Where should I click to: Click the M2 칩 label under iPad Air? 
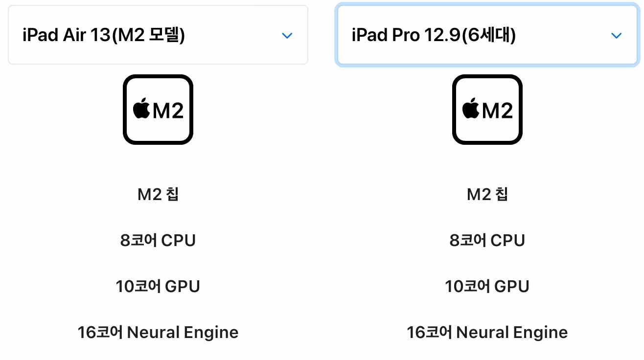coord(158,194)
